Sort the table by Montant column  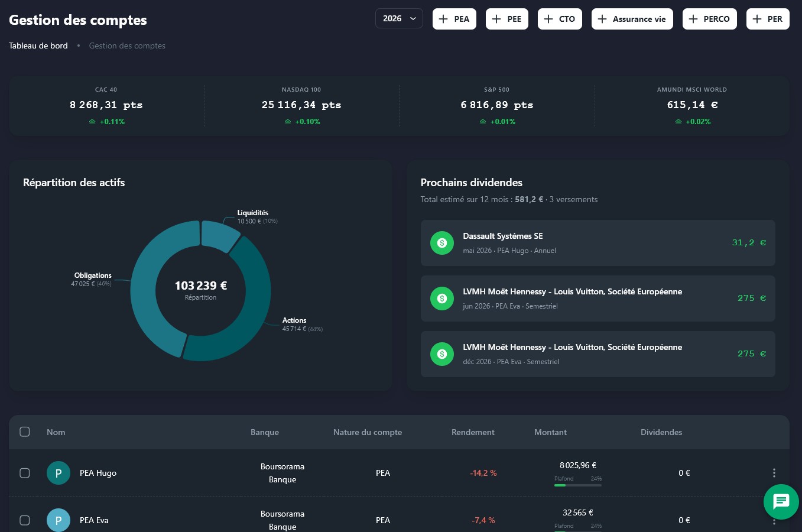coord(550,432)
